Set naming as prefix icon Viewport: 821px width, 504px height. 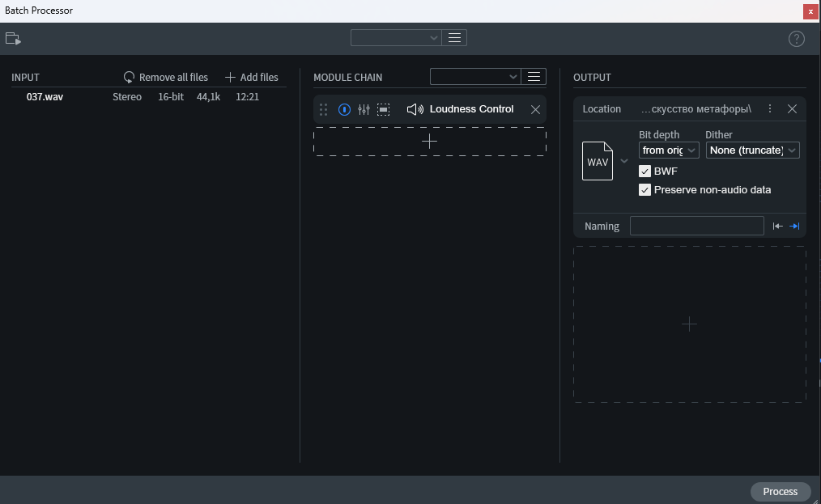coord(777,226)
